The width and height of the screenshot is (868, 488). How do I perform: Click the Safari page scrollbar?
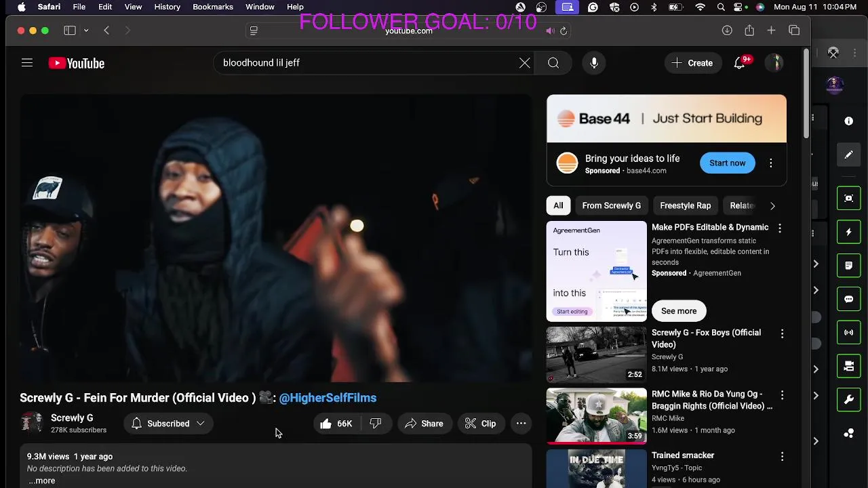coord(806,95)
